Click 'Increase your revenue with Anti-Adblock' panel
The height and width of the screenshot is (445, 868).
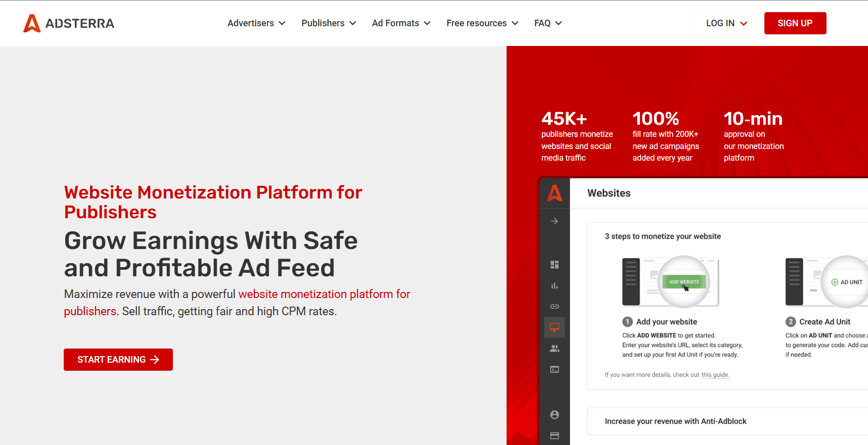click(727, 421)
